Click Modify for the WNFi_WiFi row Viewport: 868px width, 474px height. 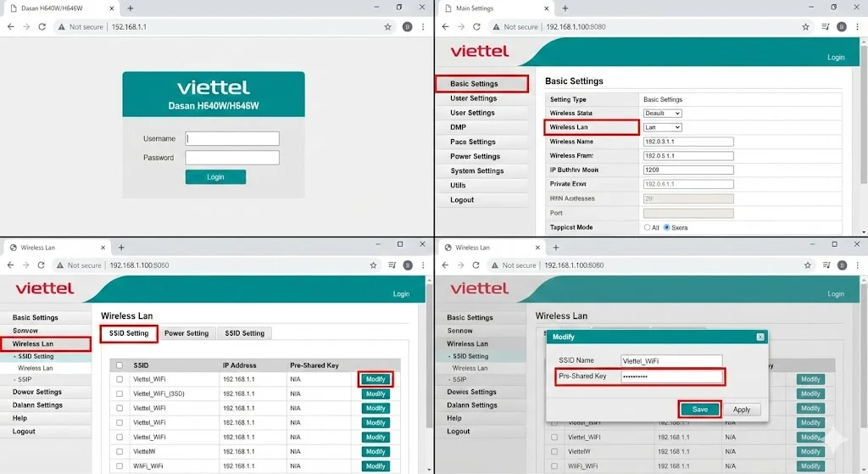[x=376, y=466]
